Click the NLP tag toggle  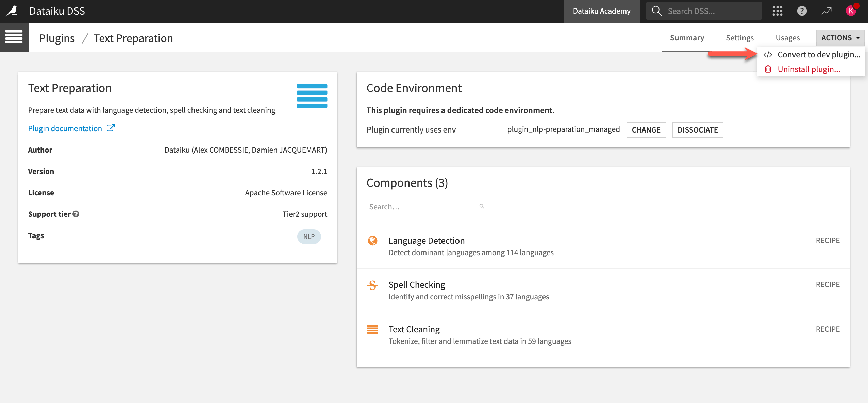(308, 236)
